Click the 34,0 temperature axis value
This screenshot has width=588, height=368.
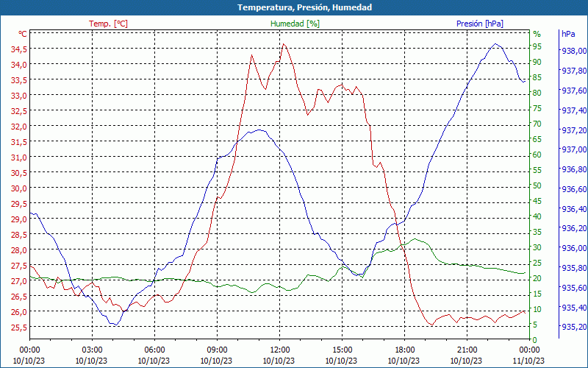click(18, 65)
